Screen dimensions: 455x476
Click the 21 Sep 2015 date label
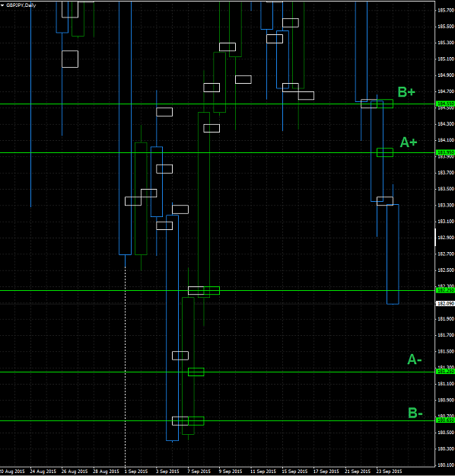coord(358,471)
